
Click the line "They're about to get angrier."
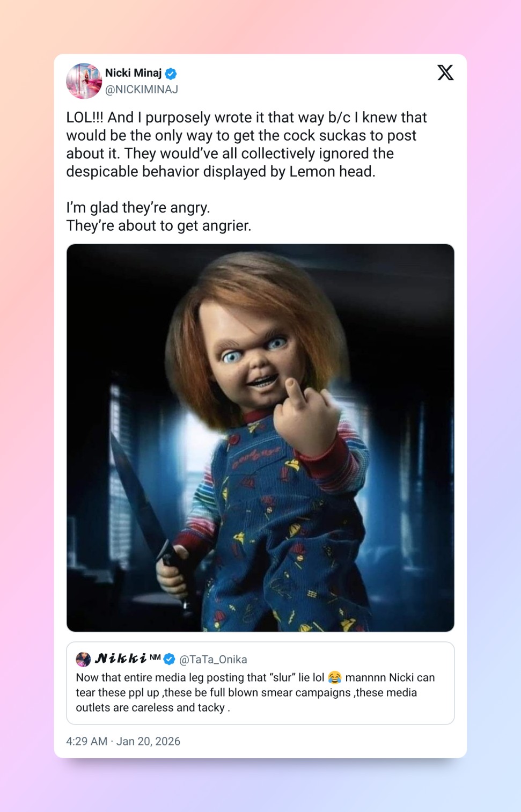click(x=159, y=226)
